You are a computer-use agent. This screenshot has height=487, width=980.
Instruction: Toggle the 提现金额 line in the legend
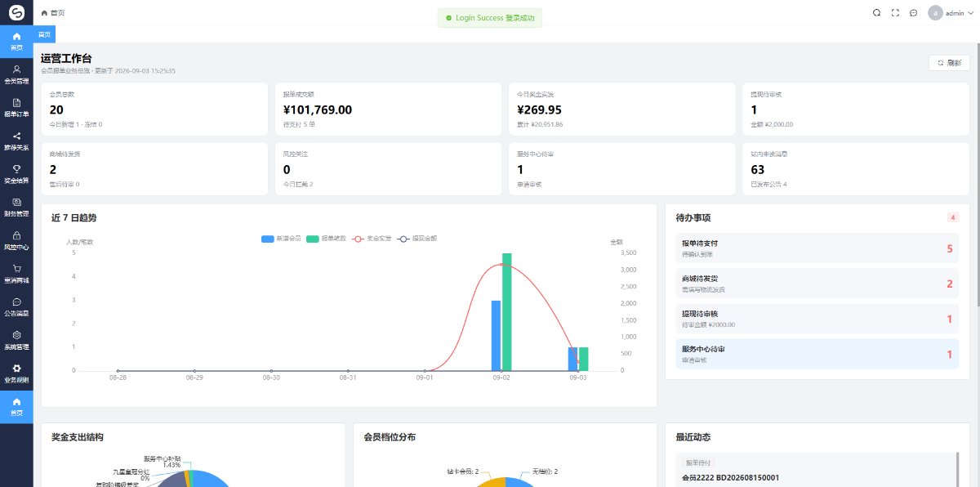(x=417, y=239)
